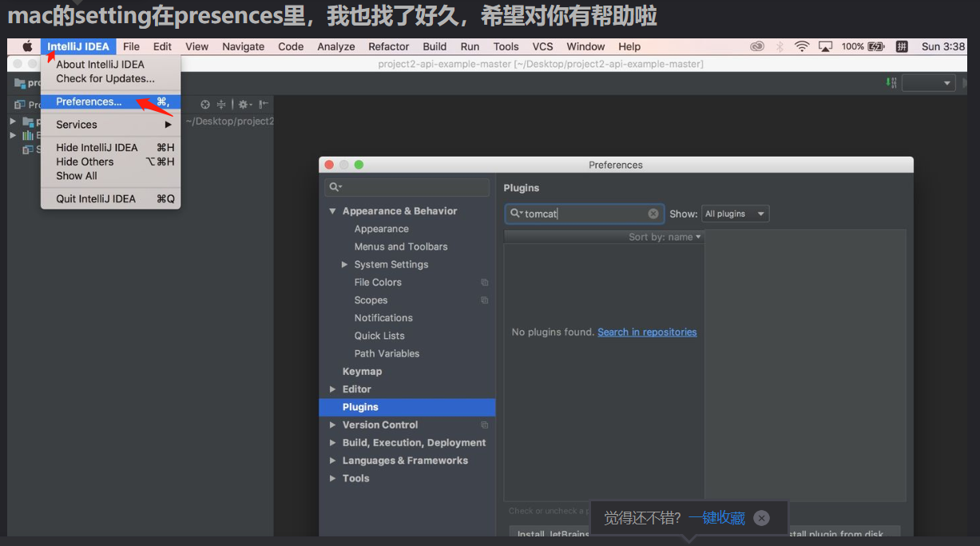The height and width of the screenshot is (546, 980).
Task: Open the Services submenu
Action: click(111, 125)
